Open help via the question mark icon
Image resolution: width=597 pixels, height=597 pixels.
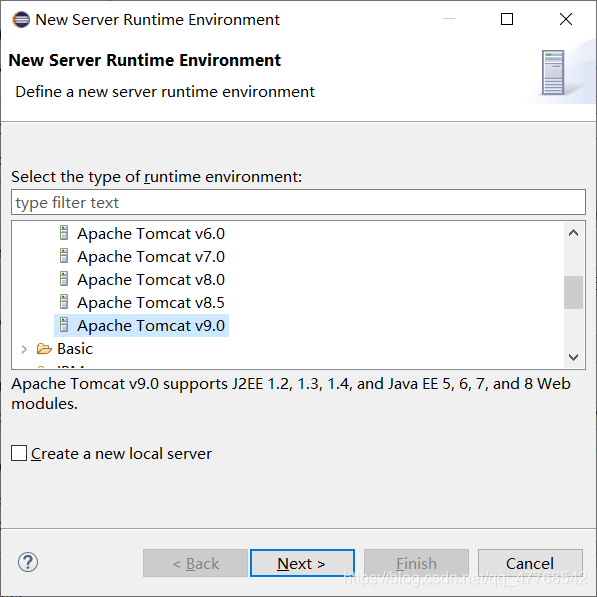click(x=28, y=562)
